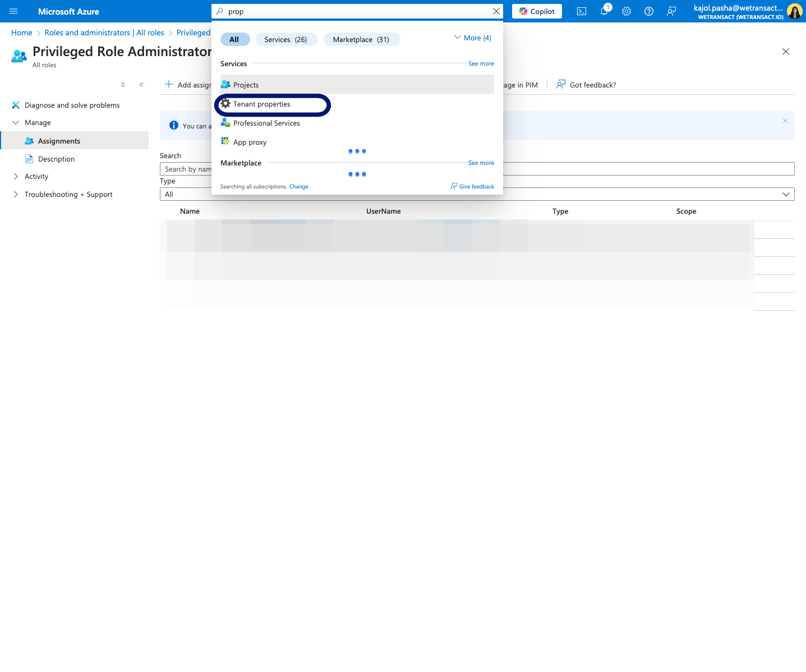806x672 pixels.
Task: Open the user account avatar
Action: [x=794, y=11]
